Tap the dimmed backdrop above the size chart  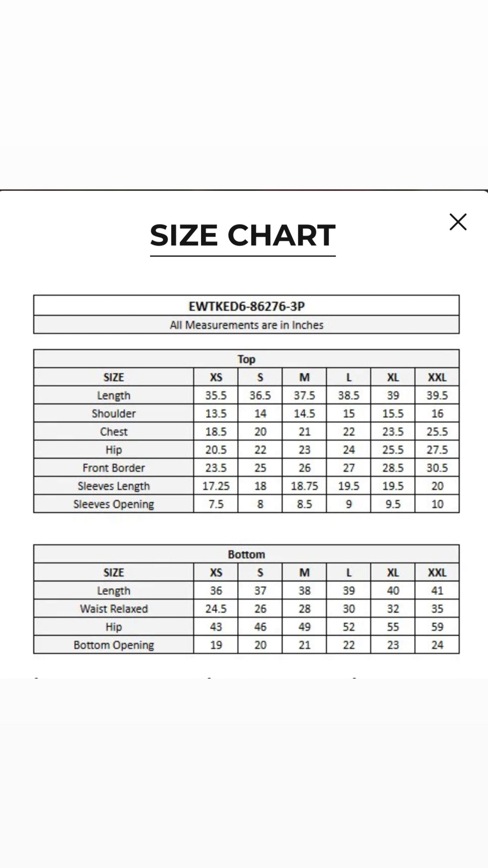click(x=244, y=94)
